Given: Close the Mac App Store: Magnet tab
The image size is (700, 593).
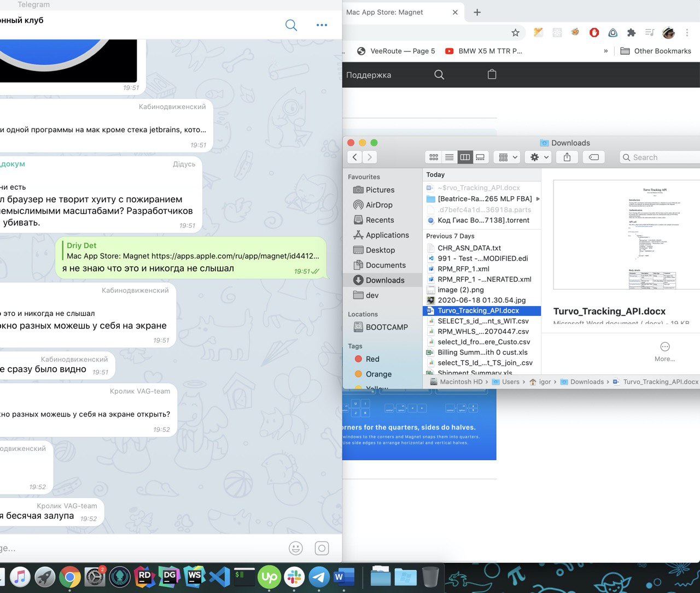Looking at the screenshot, I should pyautogui.click(x=455, y=12).
